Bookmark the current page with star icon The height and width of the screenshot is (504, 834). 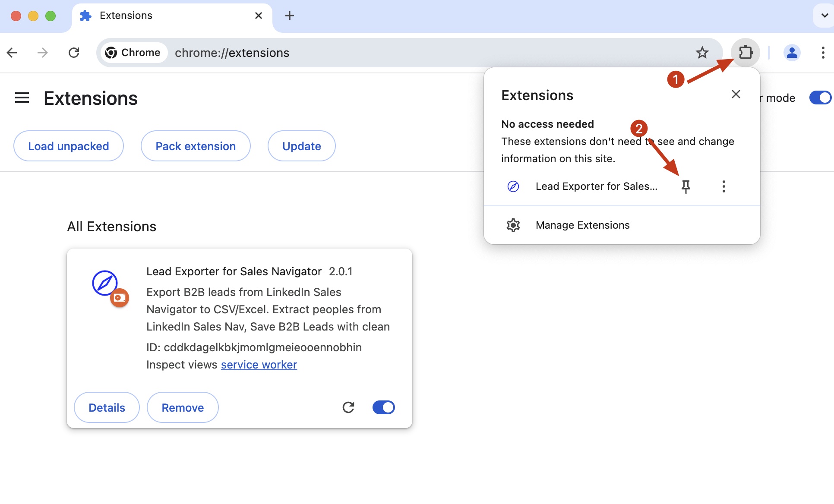point(702,52)
